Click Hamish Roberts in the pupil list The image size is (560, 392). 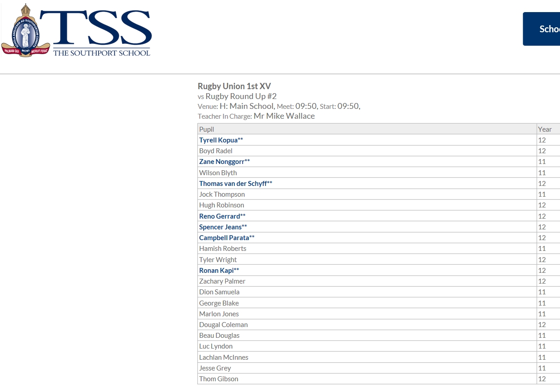tap(222, 249)
